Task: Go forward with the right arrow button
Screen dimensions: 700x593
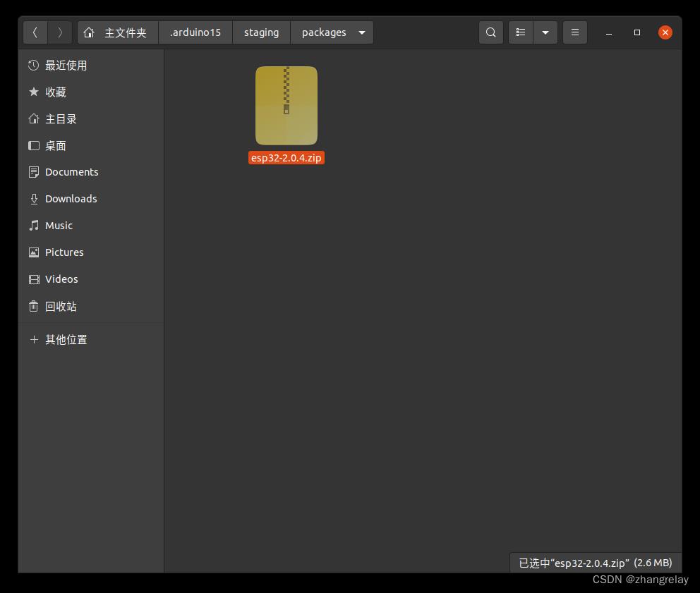Action: tap(60, 32)
